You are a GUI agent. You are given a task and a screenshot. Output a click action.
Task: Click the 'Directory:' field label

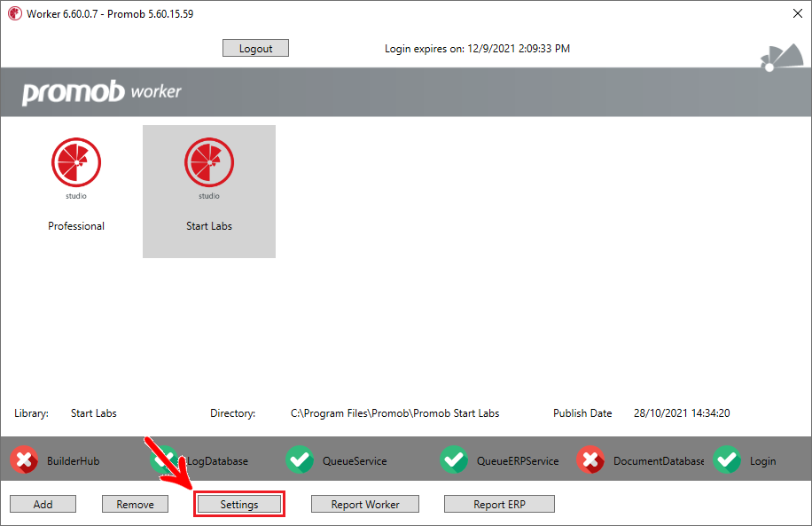tap(232, 413)
